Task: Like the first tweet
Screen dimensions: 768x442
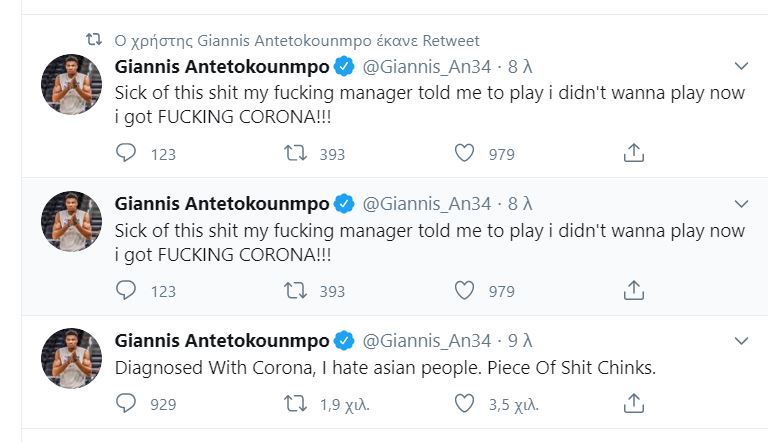Action: (x=464, y=153)
